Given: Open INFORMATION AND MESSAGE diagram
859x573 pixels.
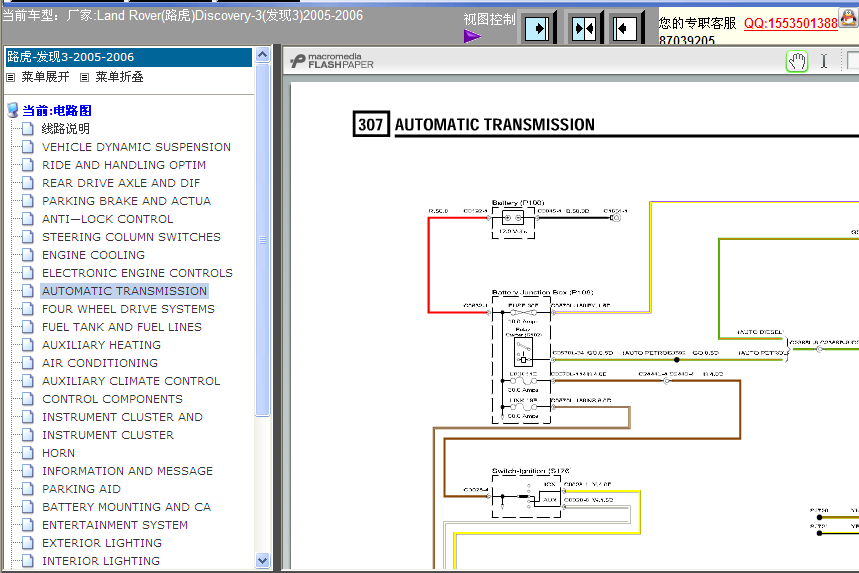Looking at the screenshot, I should pos(128,471).
